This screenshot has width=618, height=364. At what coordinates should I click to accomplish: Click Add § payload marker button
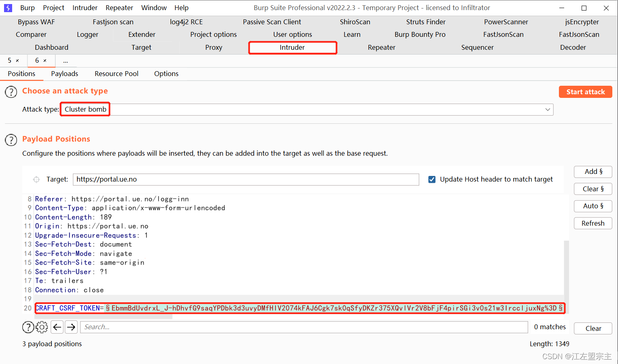tap(593, 172)
